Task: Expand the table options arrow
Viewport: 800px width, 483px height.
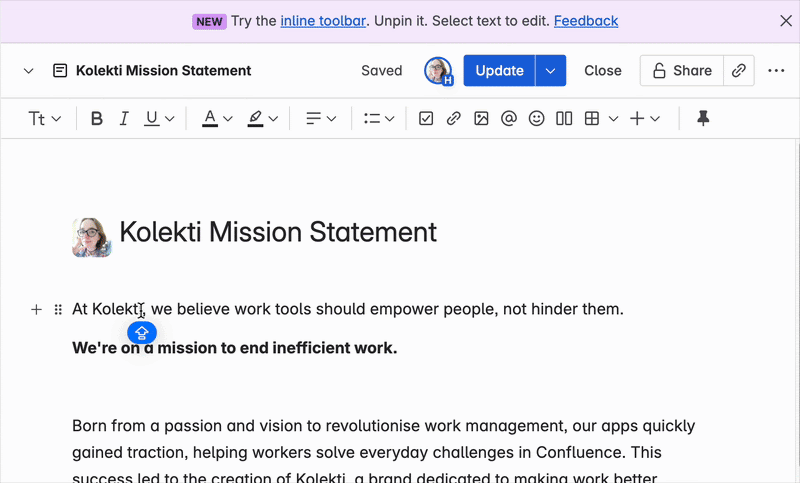Action: 614,119
